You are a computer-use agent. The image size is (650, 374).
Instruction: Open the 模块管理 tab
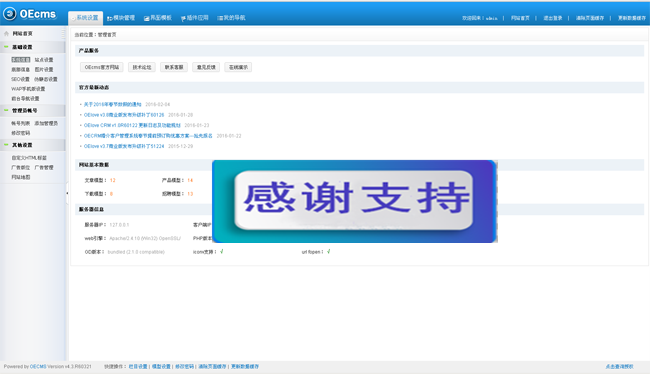click(x=121, y=18)
